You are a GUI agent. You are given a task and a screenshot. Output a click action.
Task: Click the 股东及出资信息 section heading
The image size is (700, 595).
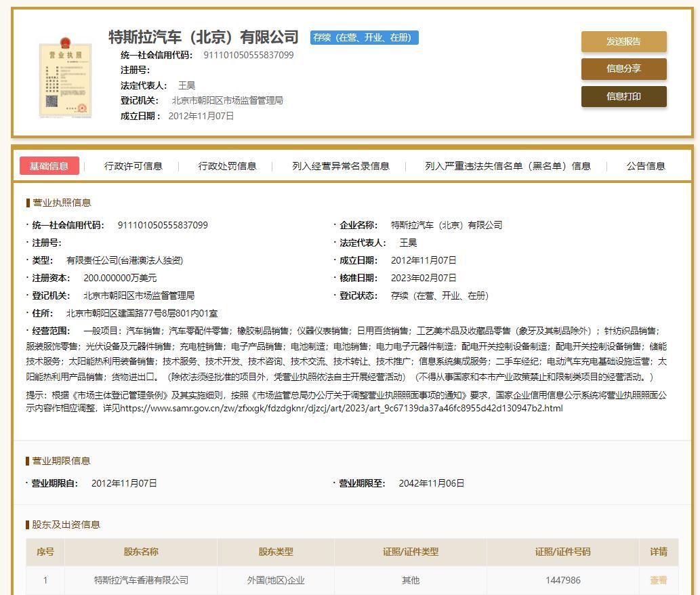pyautogui.click(x=66, y=525)
